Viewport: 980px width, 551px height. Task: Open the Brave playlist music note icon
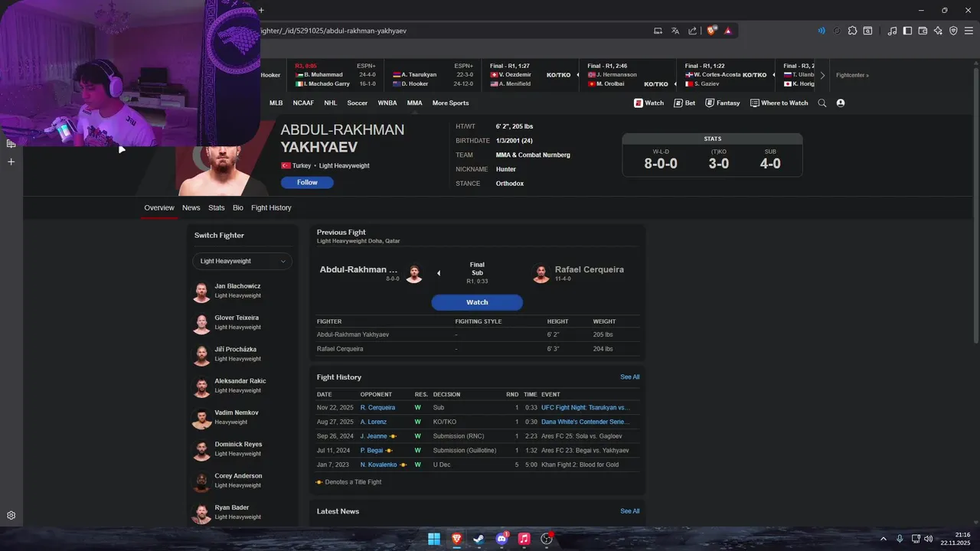(892, 31)
